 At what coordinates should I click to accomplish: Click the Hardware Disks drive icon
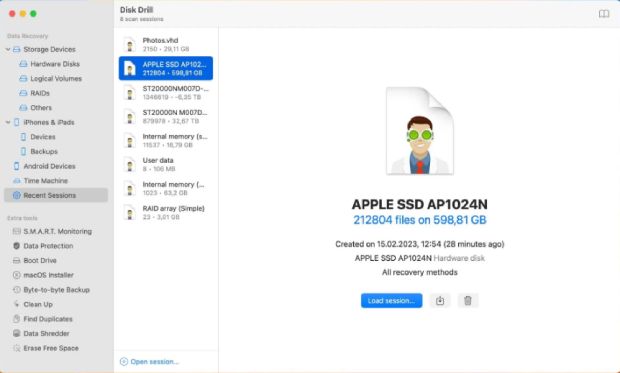23,64
